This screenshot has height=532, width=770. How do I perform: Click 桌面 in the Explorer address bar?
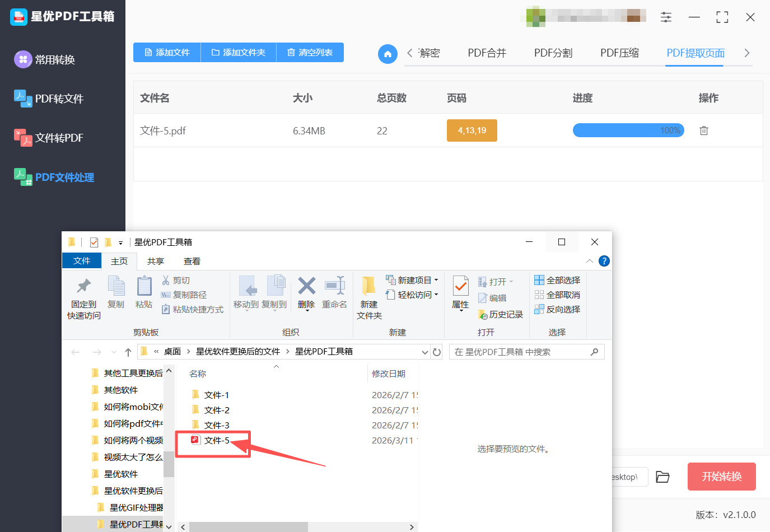click(x=172, y=352)
